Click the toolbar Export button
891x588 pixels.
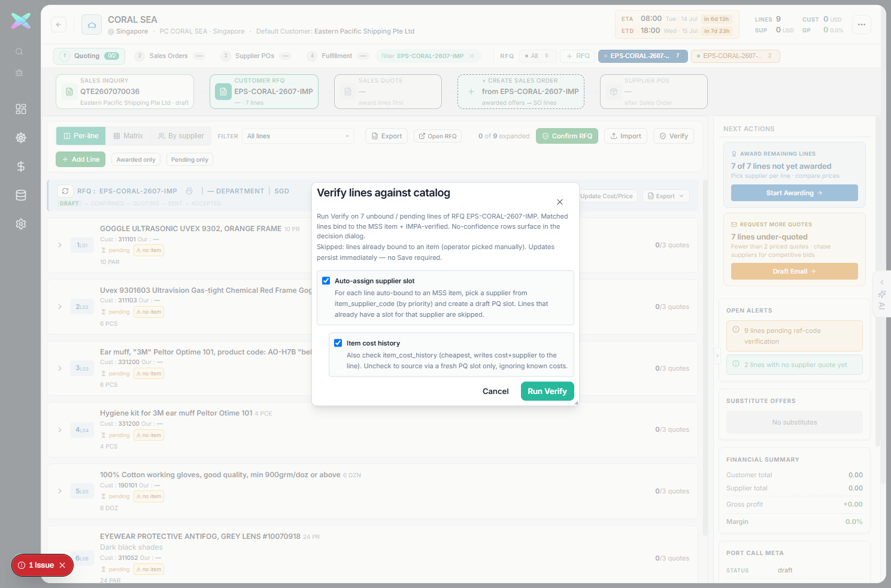click(386, 136)
